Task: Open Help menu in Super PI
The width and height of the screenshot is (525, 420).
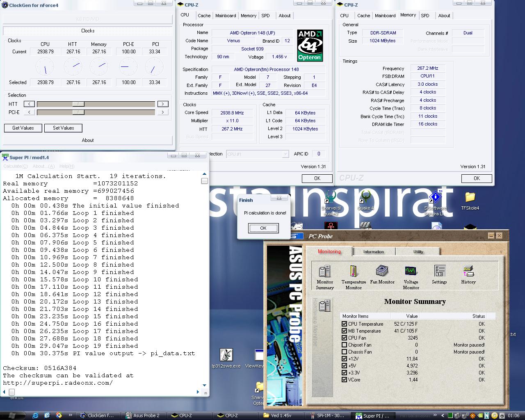Action: (67, 166)
